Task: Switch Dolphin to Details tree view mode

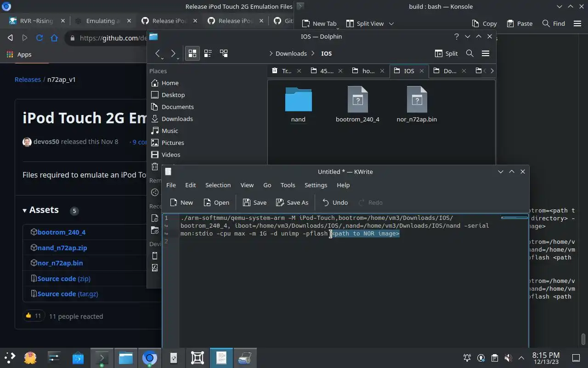Action: tap(224, 53)
